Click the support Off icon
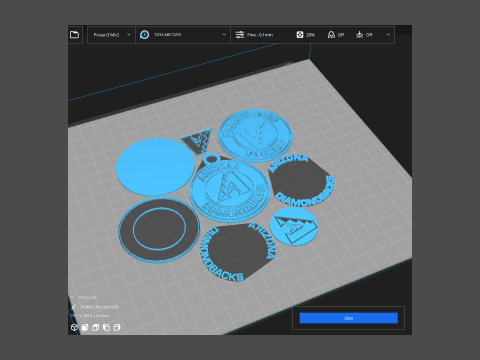 point(331,35)
